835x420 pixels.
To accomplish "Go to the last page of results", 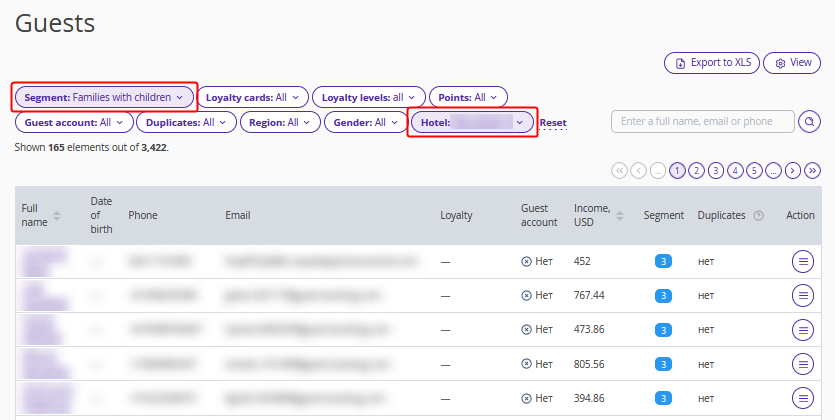I will 811,171.
